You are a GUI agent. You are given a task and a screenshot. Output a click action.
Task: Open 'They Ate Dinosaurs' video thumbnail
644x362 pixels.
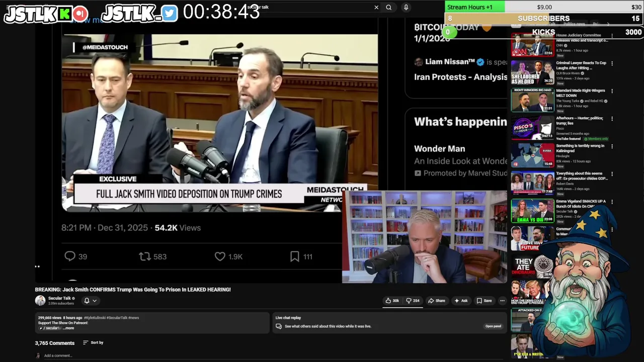pyautogui.click(x=531, y=266)
